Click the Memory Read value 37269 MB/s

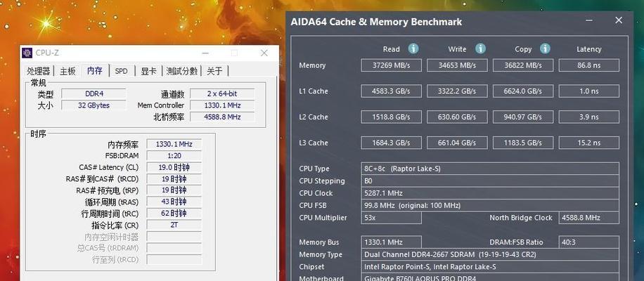coord(392,65)
